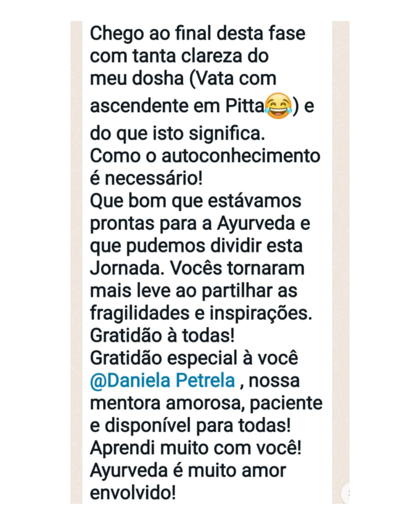Tap the line 'Aprendi muito com você!'
This screenshot has height=525, width=420.
195,448
